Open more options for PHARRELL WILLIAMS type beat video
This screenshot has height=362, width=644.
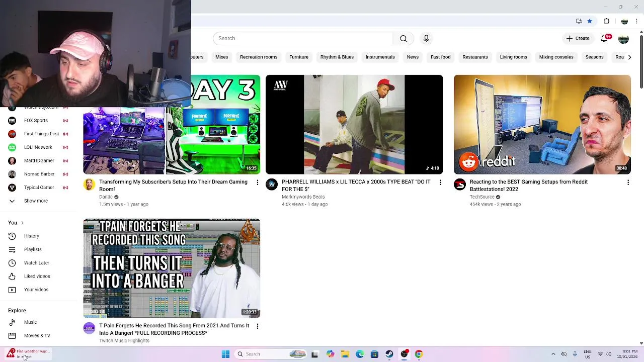440,183
